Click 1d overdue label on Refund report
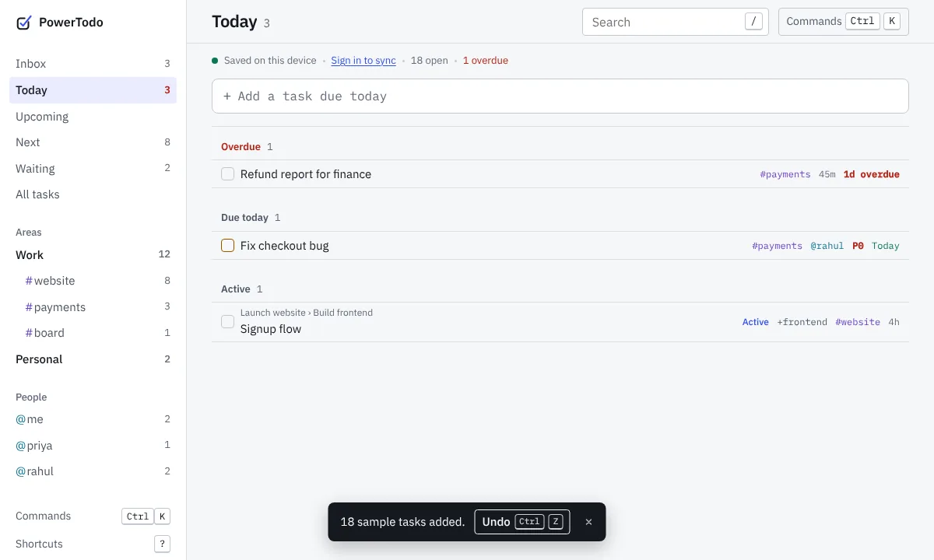The height and width of the screenshot is (560, 934). point(872,174)
